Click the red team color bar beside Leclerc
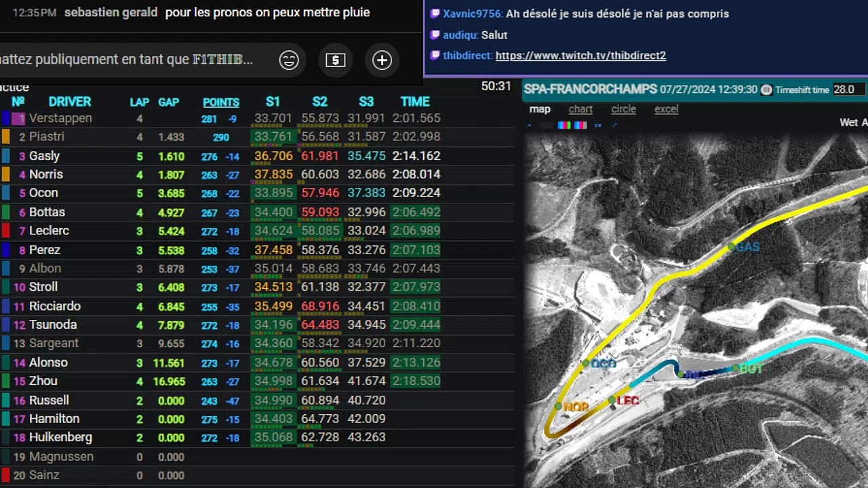Viewport: 868px width, 488px height. pyautogui.click(x=5, y=231)
